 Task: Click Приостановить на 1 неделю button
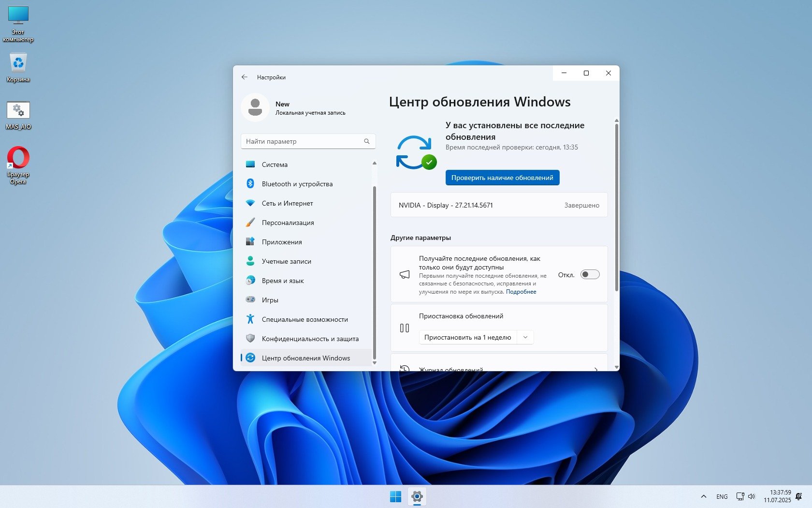467,337
